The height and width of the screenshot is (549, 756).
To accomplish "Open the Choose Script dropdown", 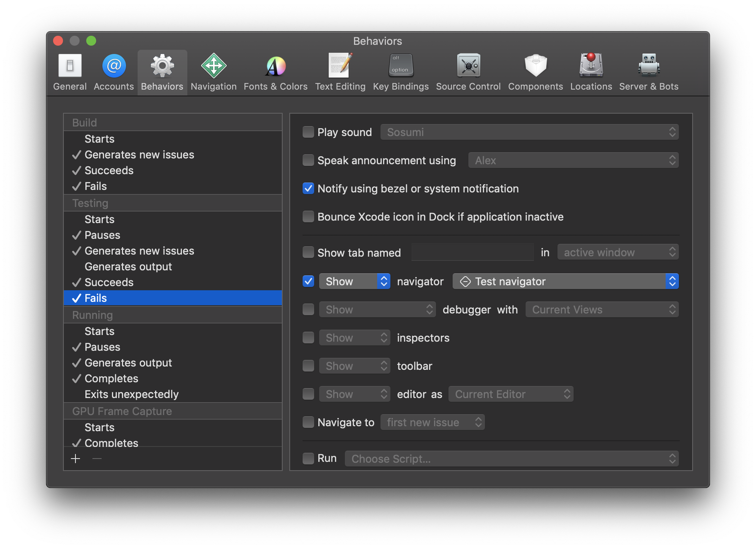I will click(511, 459).
